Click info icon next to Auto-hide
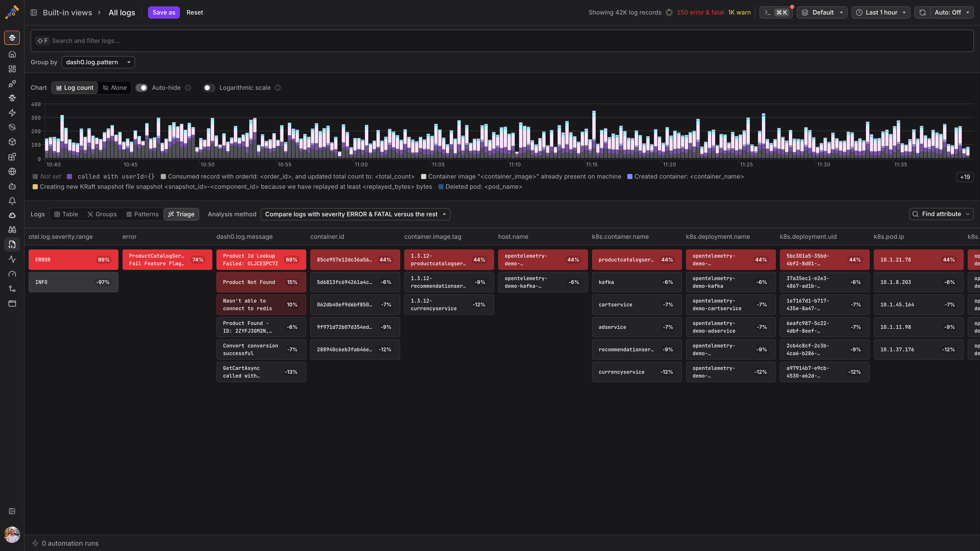980x551 pixels. pos(188,88)
